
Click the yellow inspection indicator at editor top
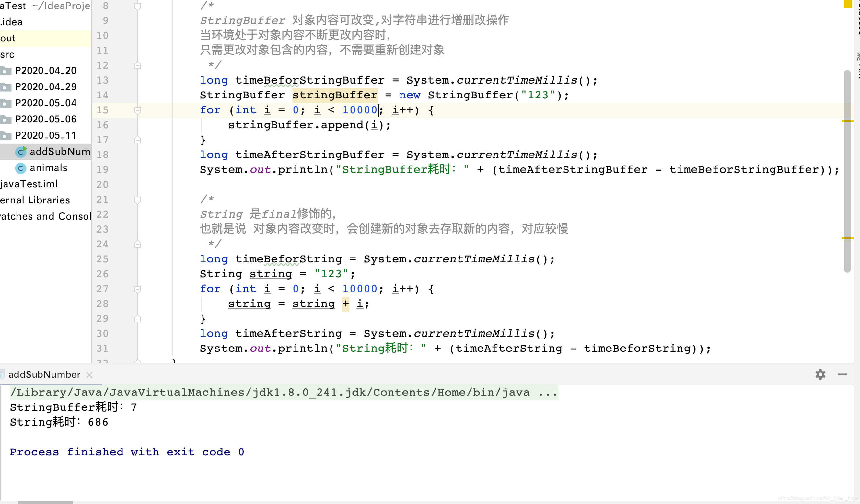pos(848,4)
